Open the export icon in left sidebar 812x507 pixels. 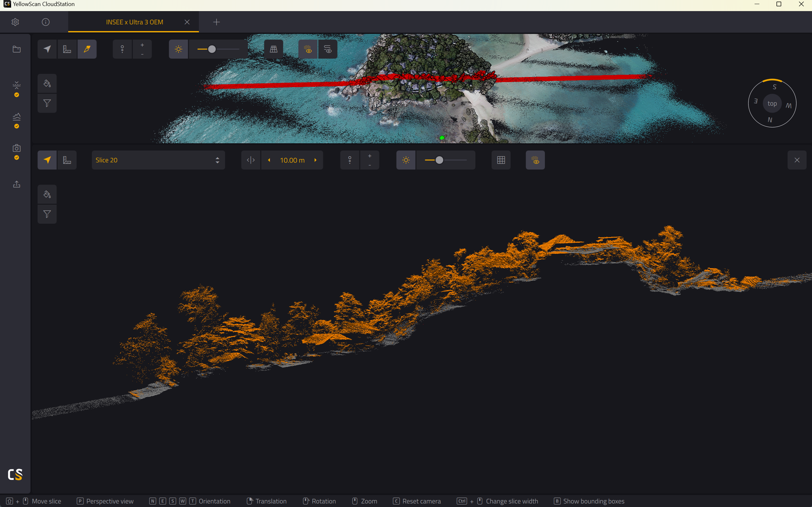pyautogui.click(x=16, y=184)
